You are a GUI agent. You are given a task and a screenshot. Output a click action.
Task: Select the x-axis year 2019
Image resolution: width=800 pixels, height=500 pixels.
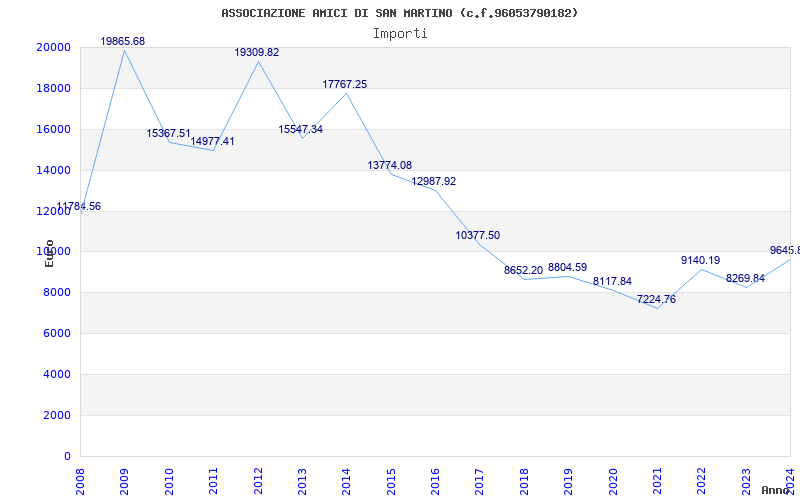[x=568, y=481]
